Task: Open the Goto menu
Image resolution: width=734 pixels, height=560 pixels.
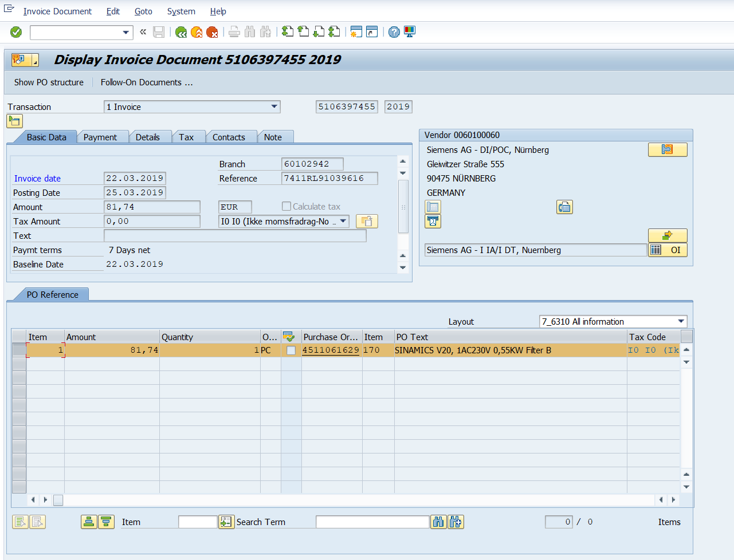Action: 143,11
